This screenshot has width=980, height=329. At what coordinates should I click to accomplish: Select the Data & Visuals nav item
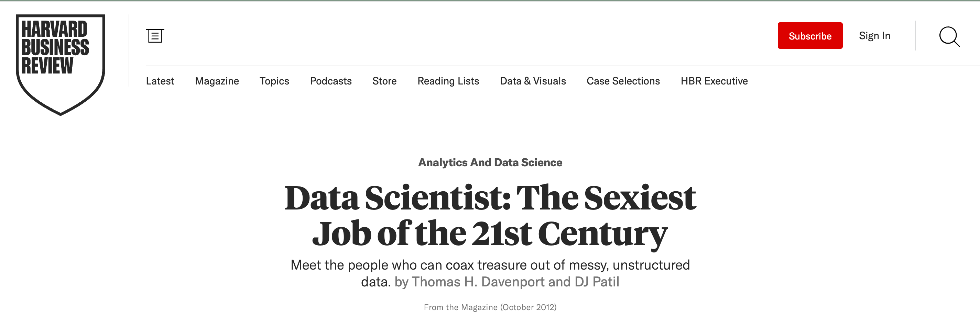[533, 81]
